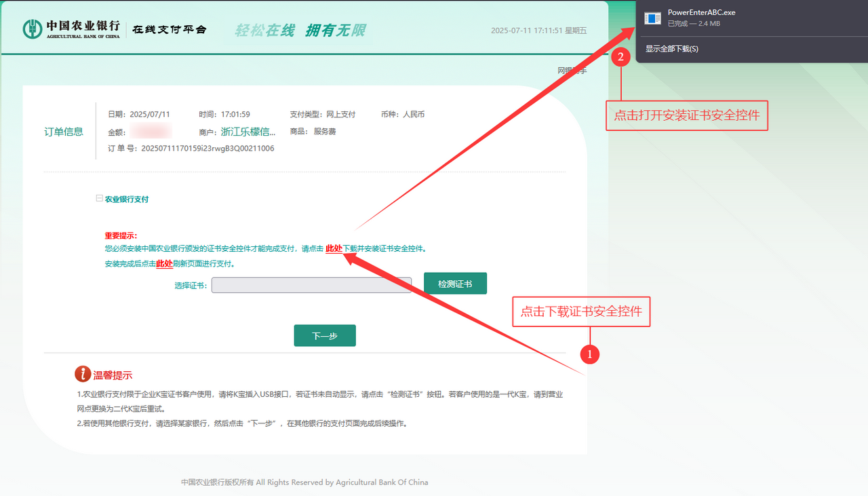Click 显示全部下载(S) in the downloads panel
The width and height of the screenshot is (868, 496).
672,49
